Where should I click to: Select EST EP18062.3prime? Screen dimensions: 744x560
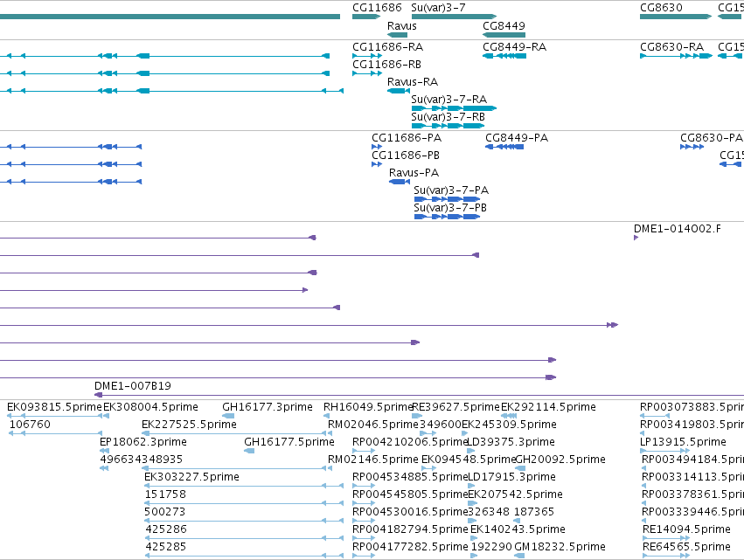(x=104, y=451)
